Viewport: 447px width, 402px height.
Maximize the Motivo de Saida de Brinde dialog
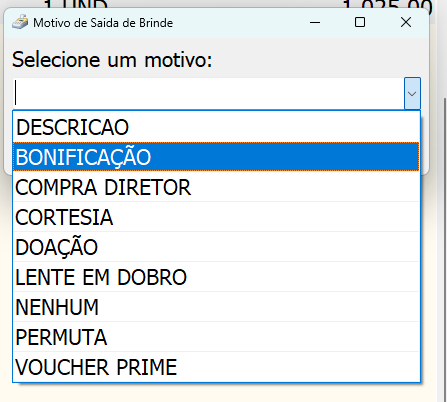[360, 23]
